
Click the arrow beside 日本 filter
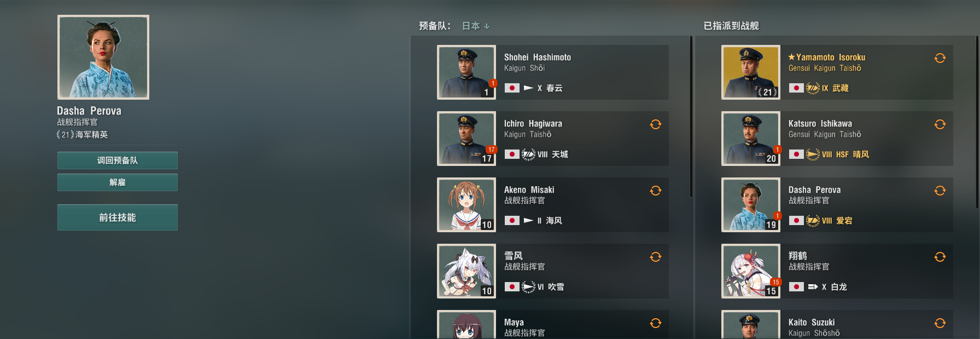pos(487,26)
